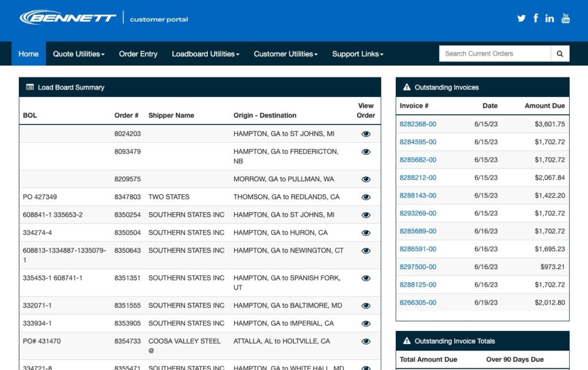The height and width of the screenshot is (370, 588).
Task: Select route ATTALLA, AL to HOLTVILLE, CA
Action: [x=281, y=341]
